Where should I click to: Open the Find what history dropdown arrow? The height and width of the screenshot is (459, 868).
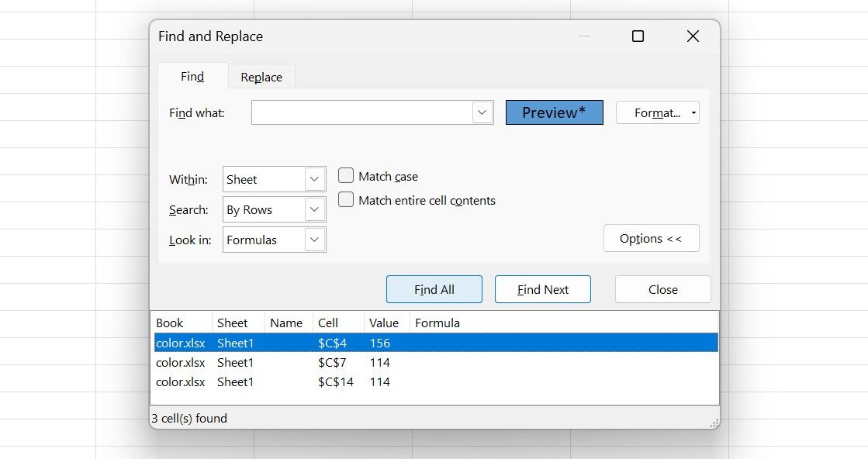click(482, 112)
